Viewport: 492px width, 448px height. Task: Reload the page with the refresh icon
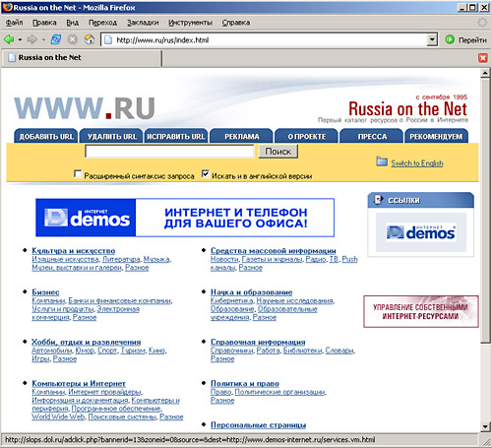56,39
